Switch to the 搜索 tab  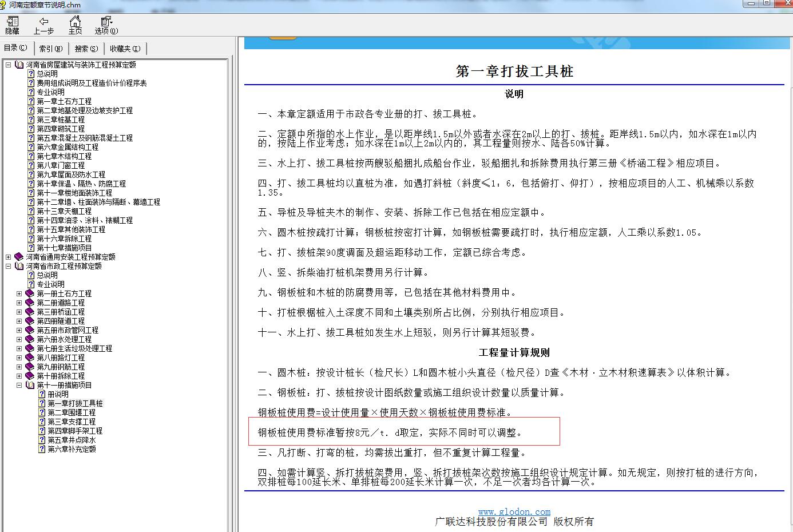tap(86, 49)
